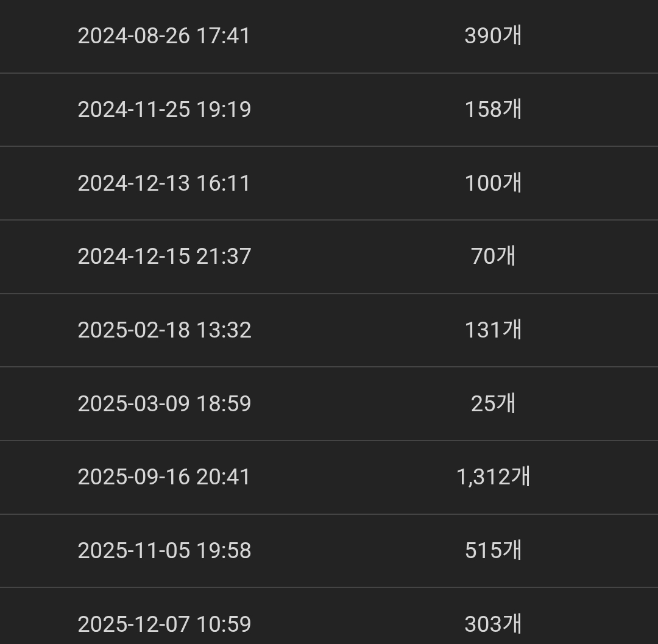Image resolution: width=658 pixels, height=644 pixels.
Task: Click the 303개 count value
Action: 493,625
